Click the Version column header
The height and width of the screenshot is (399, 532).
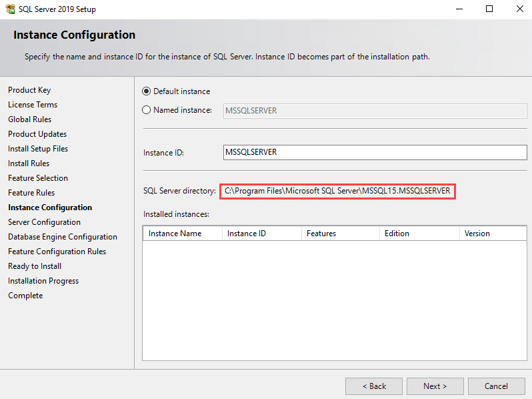pos(493,234)
